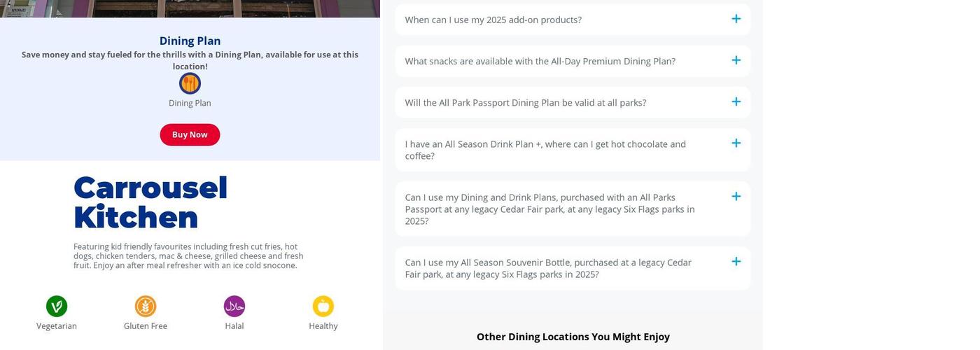This screenshot has height=350, width=980.
Task: Click the Carrousel Kitchen title
Action: pos(150,202)
